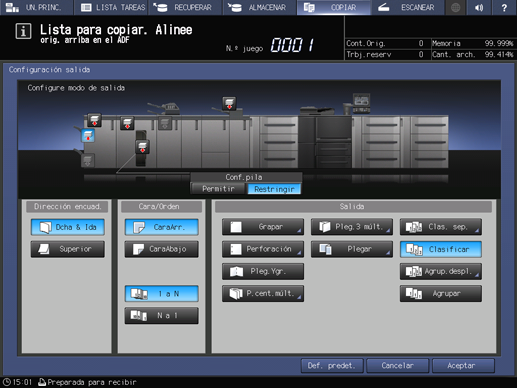Click the Def. predet. button
This screenshot has width=517, height=388.
pos(332,366)
